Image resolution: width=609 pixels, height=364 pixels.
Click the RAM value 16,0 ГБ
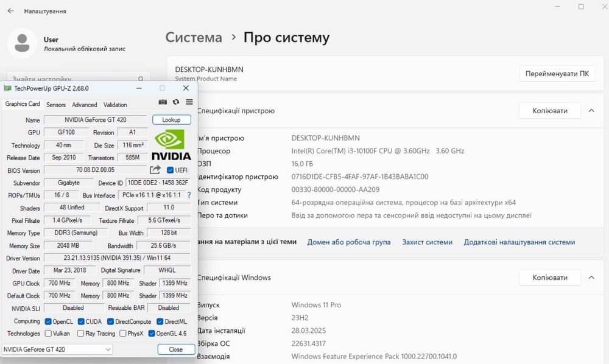coord(302,164)
